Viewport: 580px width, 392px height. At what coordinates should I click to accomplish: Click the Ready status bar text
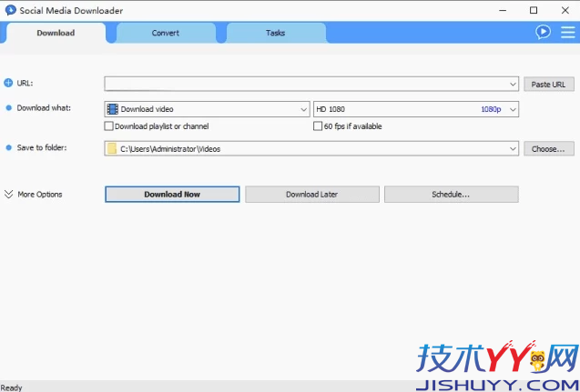(12, 387)
